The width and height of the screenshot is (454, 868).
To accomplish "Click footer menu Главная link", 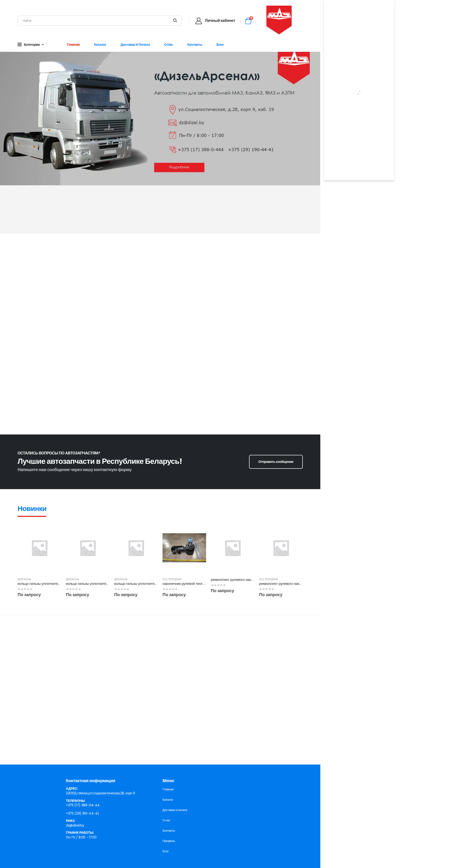I will [x=168, y=789].
